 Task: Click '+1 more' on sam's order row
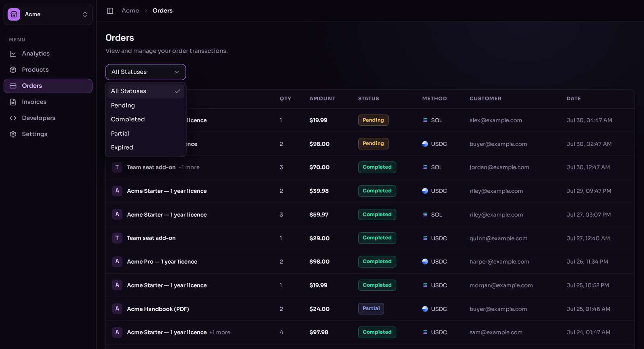(x=220, y=332)
